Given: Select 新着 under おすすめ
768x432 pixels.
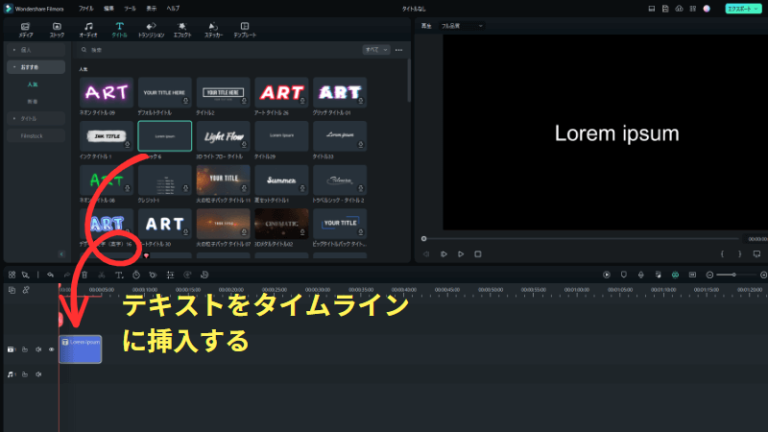Looking at the screenshot, I should pyautogui.click(x=32, y=101).
